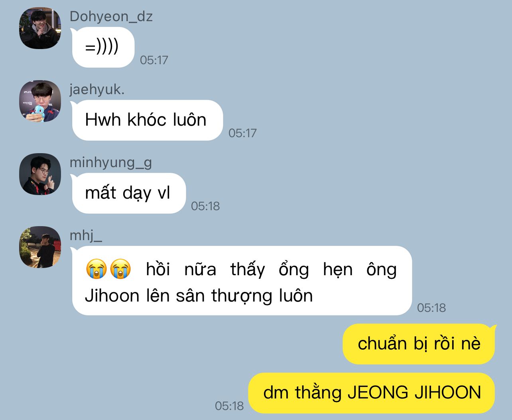Tap jaehyuk.'s avatar with Squirtle plush
512x420 pixels.
click(x=40, y=101)
